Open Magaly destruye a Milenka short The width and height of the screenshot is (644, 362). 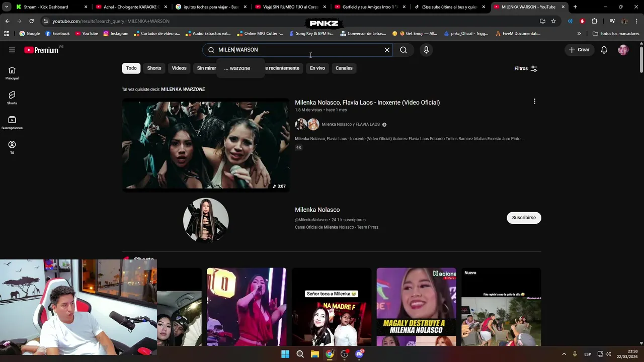(x=417, y=307)
